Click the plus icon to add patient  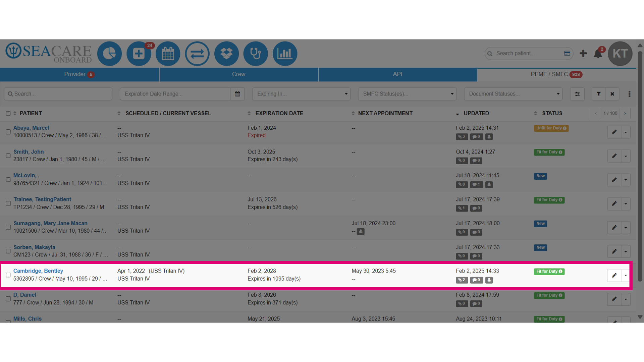(x=583, y=54)
